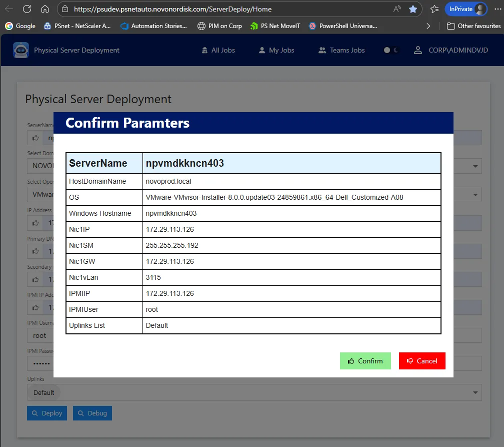Click the favorites star in the address bar
Screen dimensions: 504x447
[412, 9]
